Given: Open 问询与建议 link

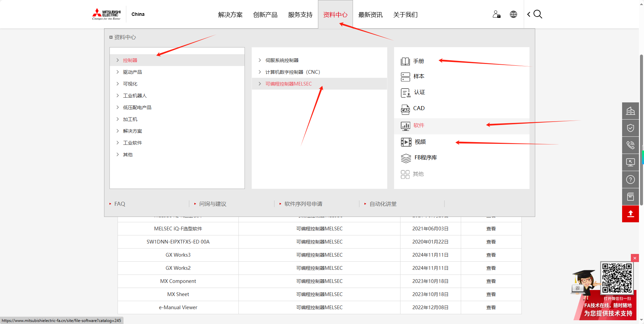Looking at the screenshot, I should coord(213,204).
